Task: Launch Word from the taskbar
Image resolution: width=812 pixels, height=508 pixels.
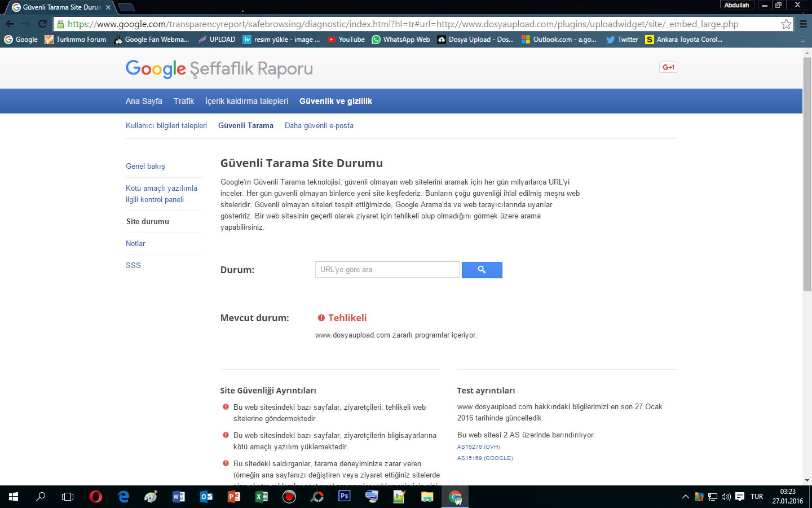Action: click(179, 497)
